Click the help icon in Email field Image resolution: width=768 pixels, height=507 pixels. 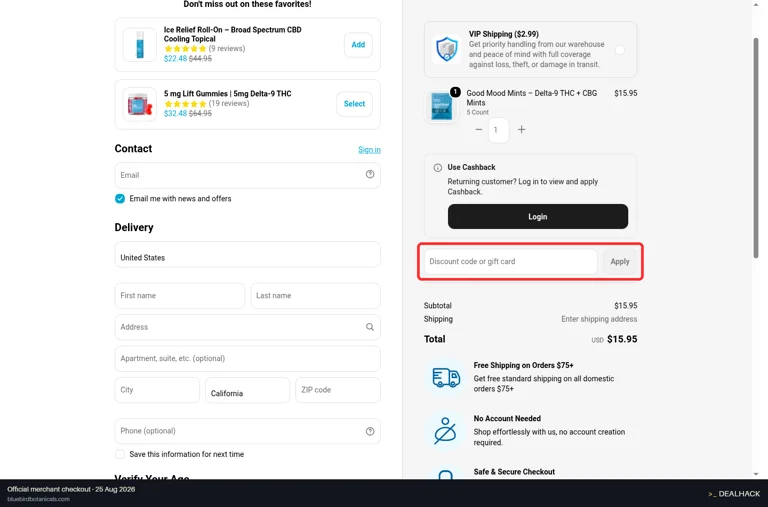click(370, 174)
